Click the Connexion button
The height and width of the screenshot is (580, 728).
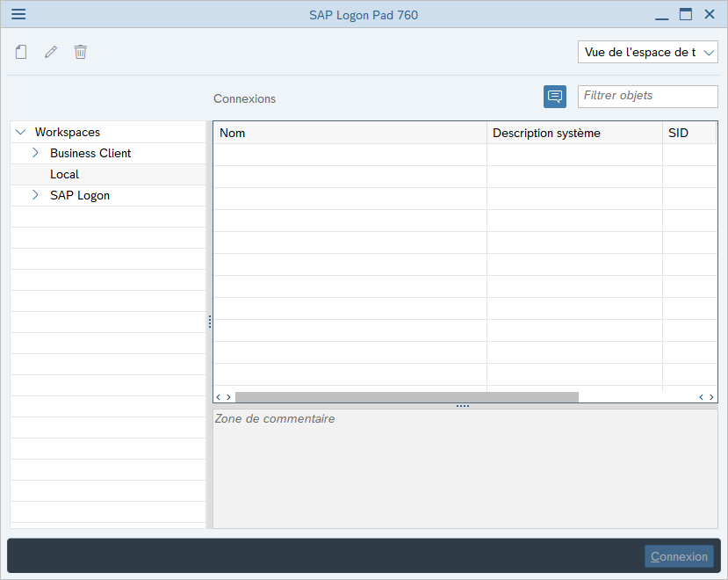point(679,556)
